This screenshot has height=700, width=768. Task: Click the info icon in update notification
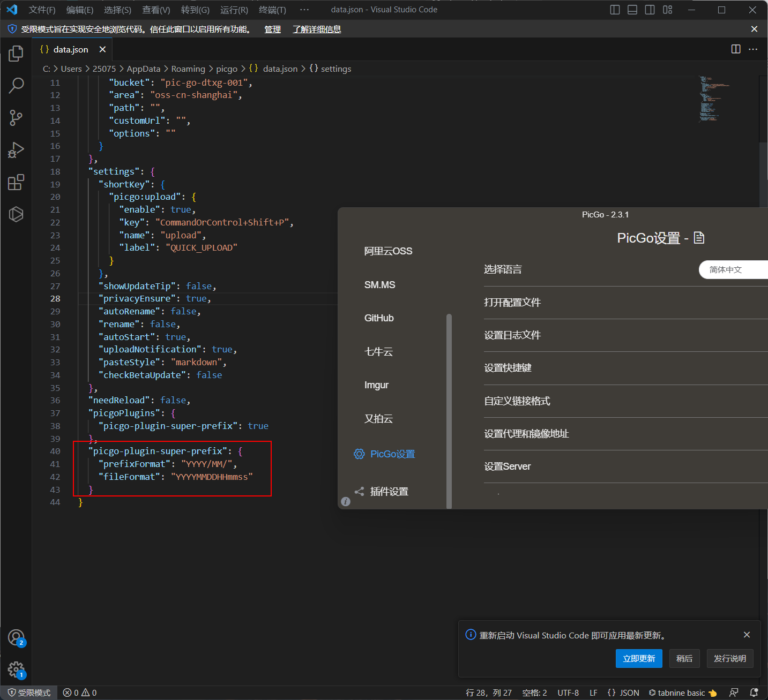coord(471,635)
